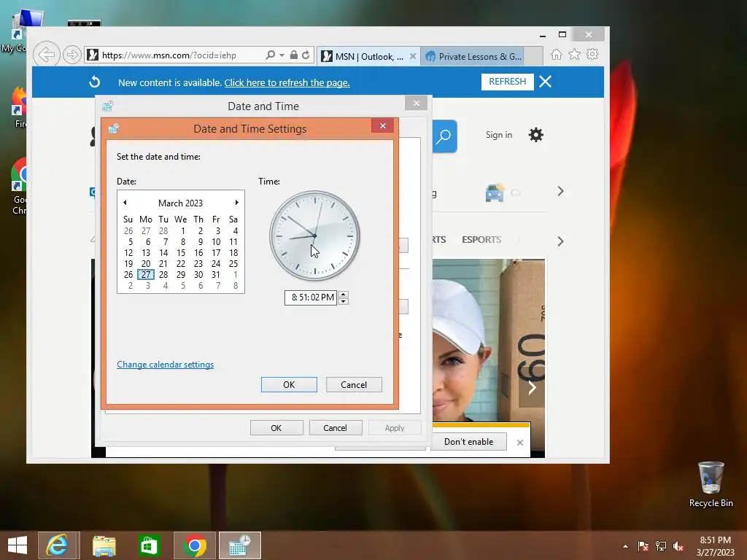The height and width of the screenshot is (560, 747).
Task: Open Google Chrome from the taskbar
Action: (194, 545)
